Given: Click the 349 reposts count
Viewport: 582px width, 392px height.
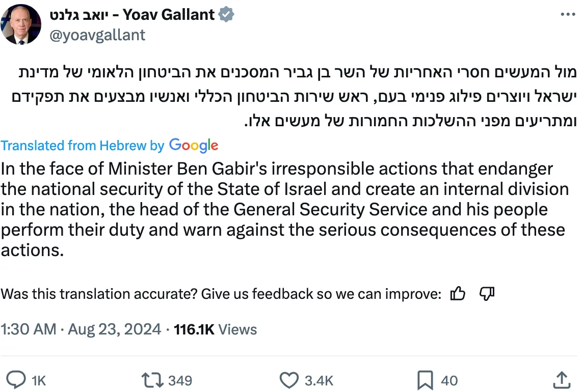Looking at the screenshot, I should [180, 380].
